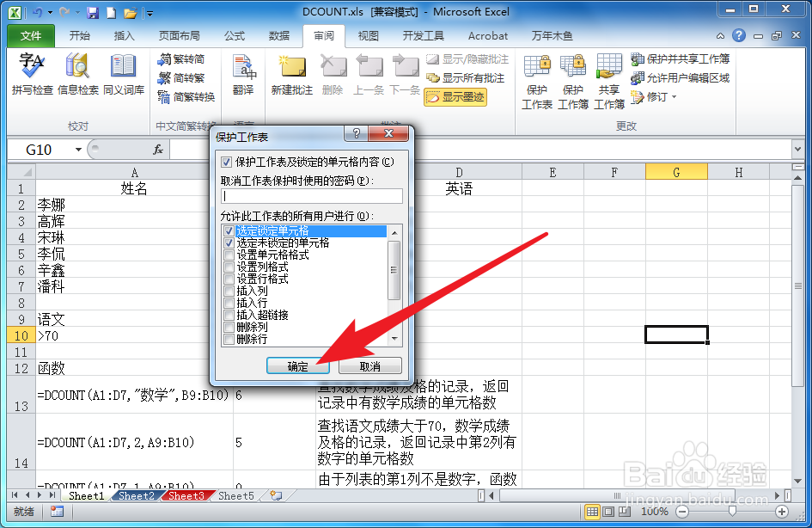This screenshot has height=528, width=812.
Task: Switch to the 开始 (Home) tab
Action: (80, 35)
